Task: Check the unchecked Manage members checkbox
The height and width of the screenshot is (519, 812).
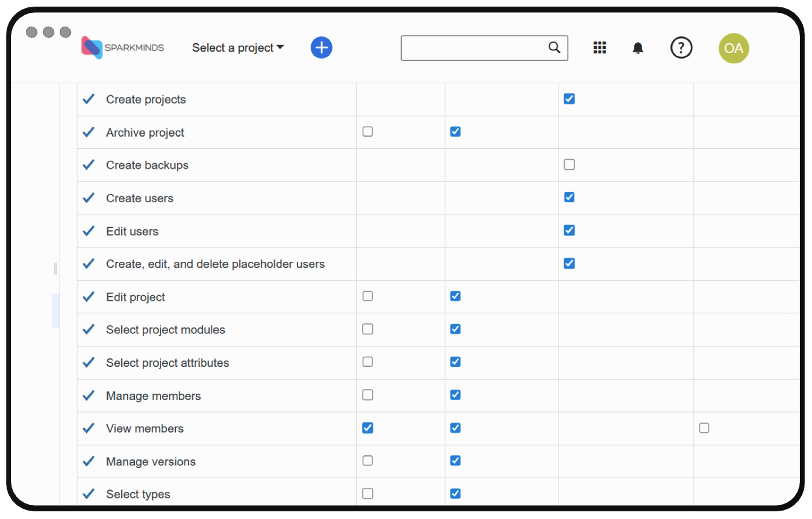Action: coord(367,395)
